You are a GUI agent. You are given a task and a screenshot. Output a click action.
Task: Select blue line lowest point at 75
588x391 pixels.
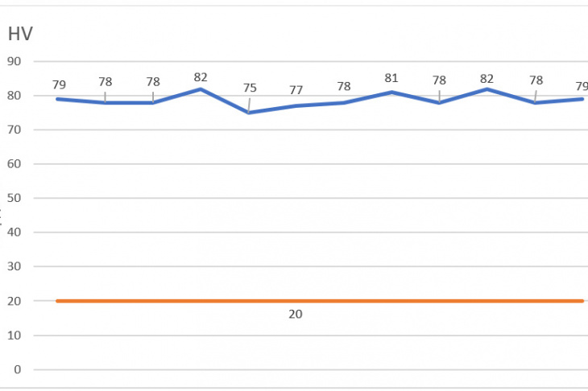click(x=249, y=113)
